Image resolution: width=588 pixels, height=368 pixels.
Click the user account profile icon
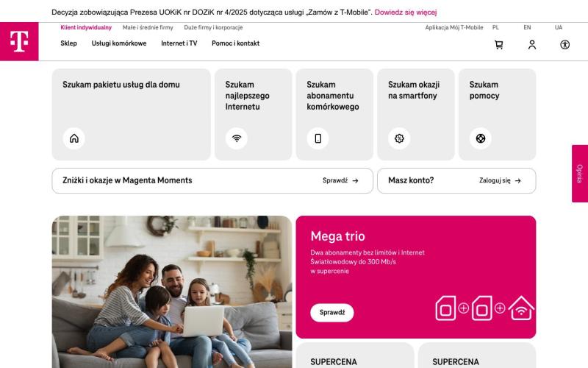[x=531, y=45]
